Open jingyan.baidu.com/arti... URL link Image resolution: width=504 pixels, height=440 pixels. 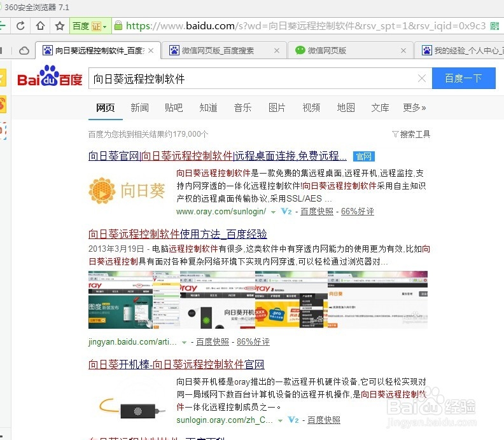[132, 341]
